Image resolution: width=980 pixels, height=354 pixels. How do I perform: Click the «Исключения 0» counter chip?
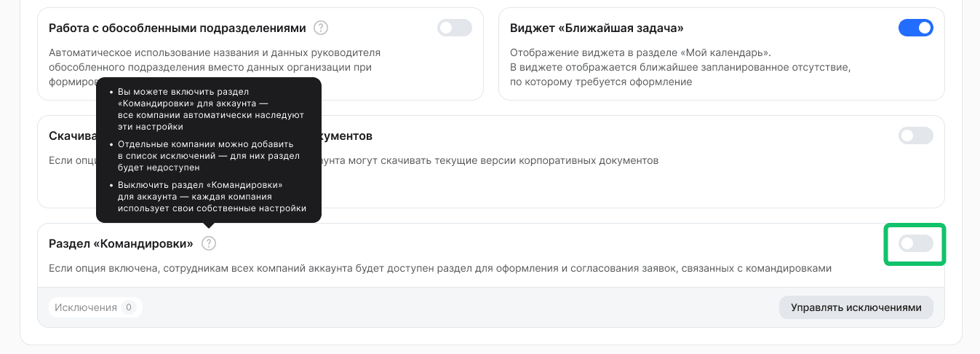coord(96,307)
